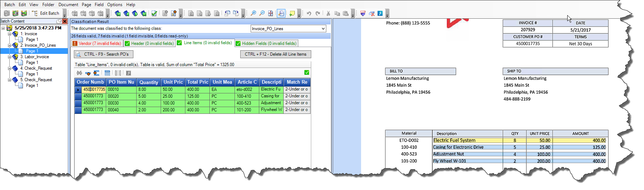Collapse the 5: Check_Request tree node
This screenshot has width=644, height=190.
point(10,80)
